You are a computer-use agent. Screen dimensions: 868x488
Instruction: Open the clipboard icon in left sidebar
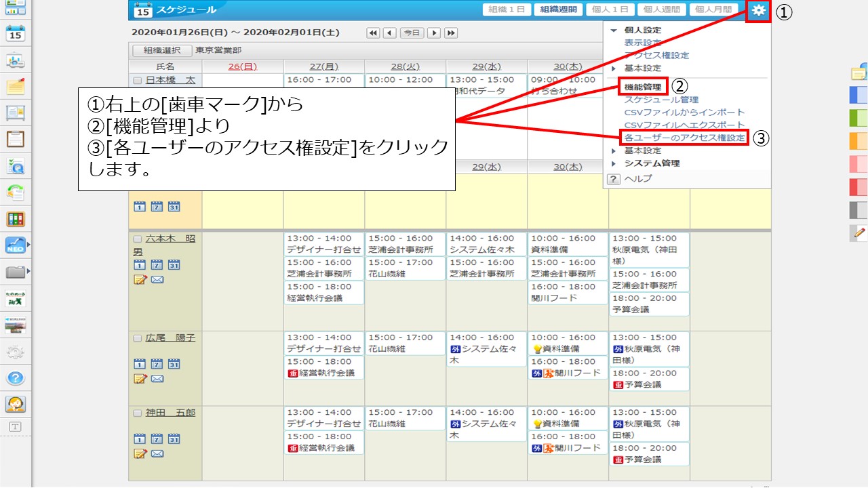click(15, 139)
